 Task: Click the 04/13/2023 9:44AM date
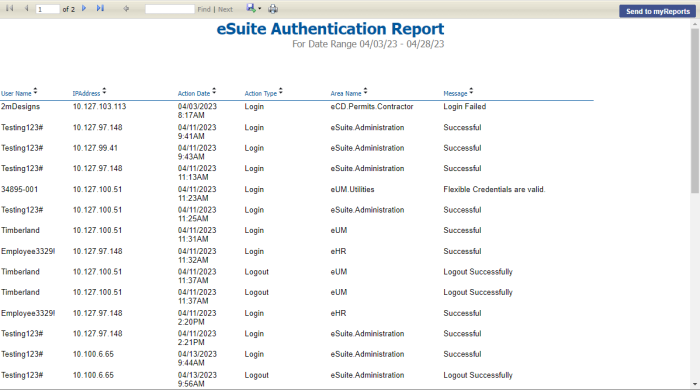click(x=197, y=358)
